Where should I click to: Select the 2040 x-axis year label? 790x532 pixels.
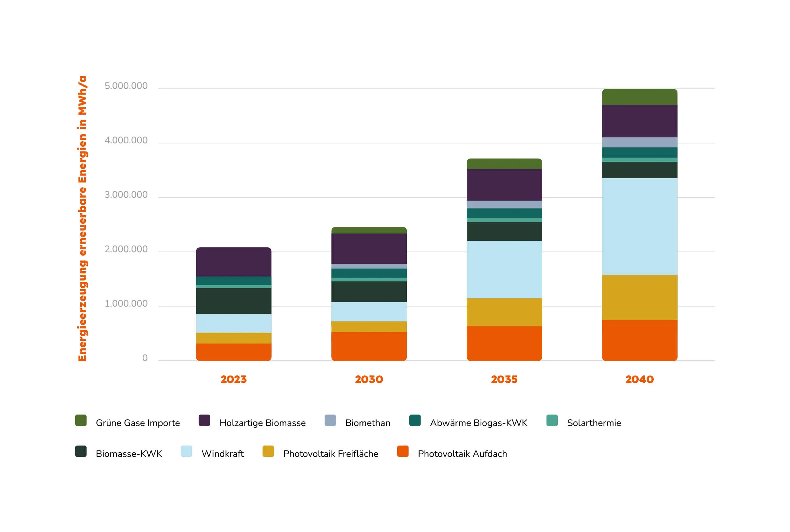[x=639, y=379]
